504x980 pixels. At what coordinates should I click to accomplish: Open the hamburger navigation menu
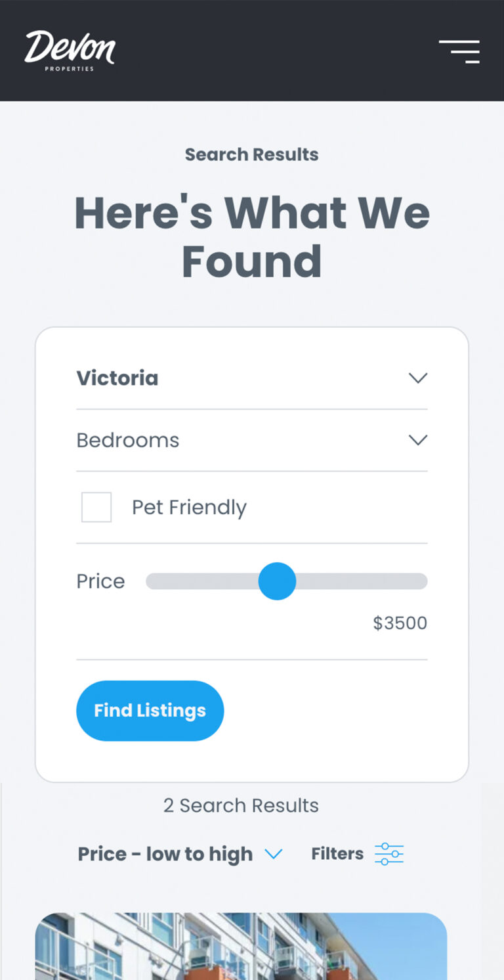459,51
